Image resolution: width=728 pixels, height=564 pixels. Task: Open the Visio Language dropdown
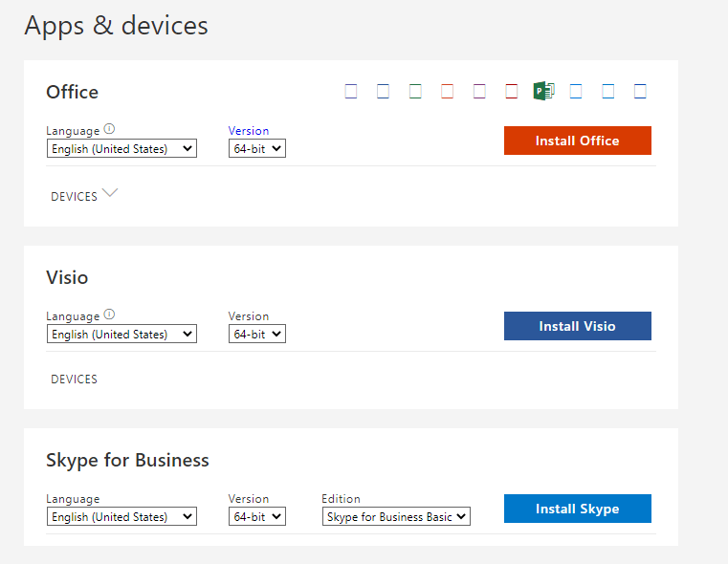(121, 334)
